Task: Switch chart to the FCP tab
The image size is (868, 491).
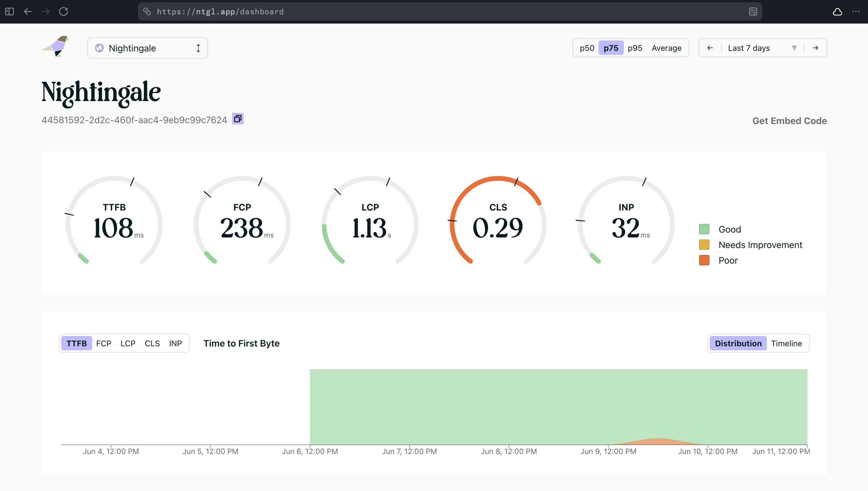Action: [103, 343]
